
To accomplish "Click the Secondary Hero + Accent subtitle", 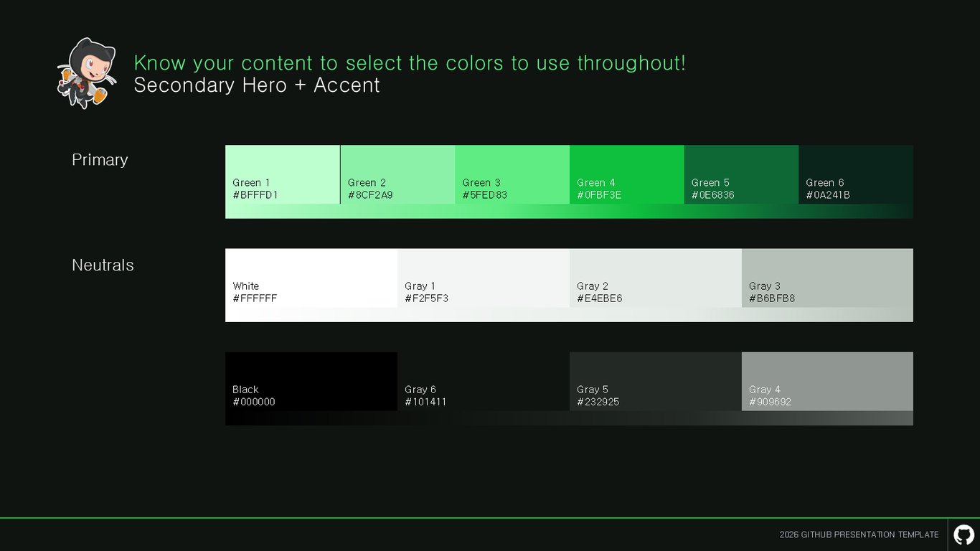I will (x=257, y=85).
